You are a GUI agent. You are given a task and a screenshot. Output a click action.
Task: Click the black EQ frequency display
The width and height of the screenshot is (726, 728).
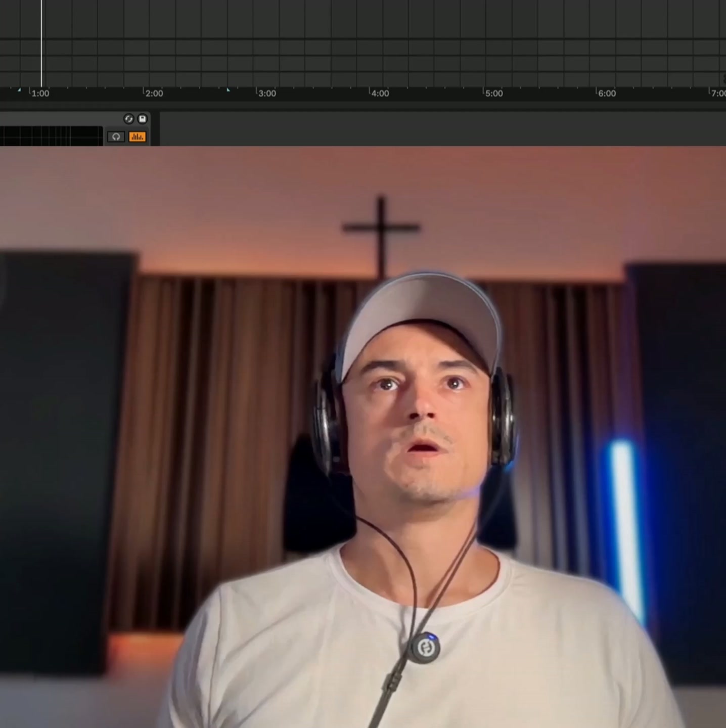click(51, 136)
